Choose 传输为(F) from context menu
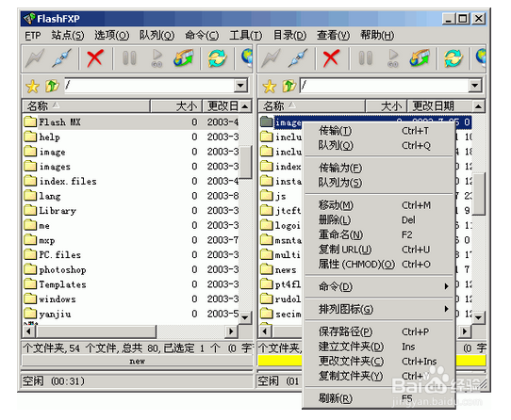 click(x=379, y=168)
